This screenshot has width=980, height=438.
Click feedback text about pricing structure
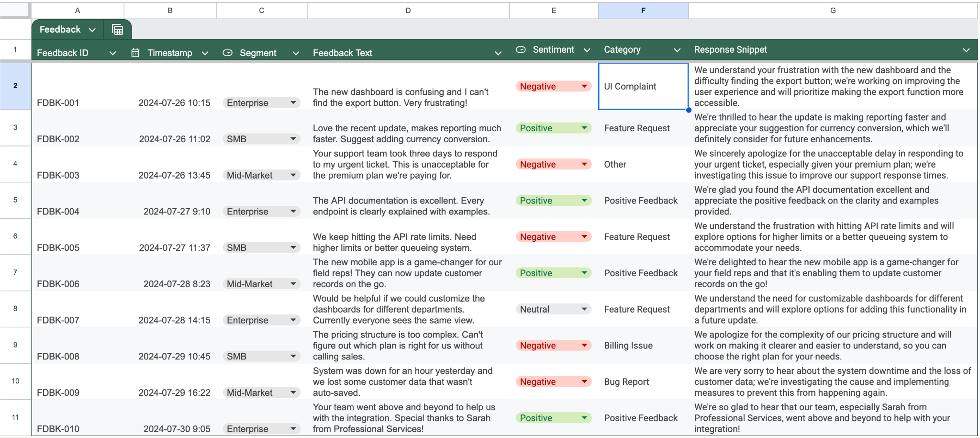[x=408, y=346]
